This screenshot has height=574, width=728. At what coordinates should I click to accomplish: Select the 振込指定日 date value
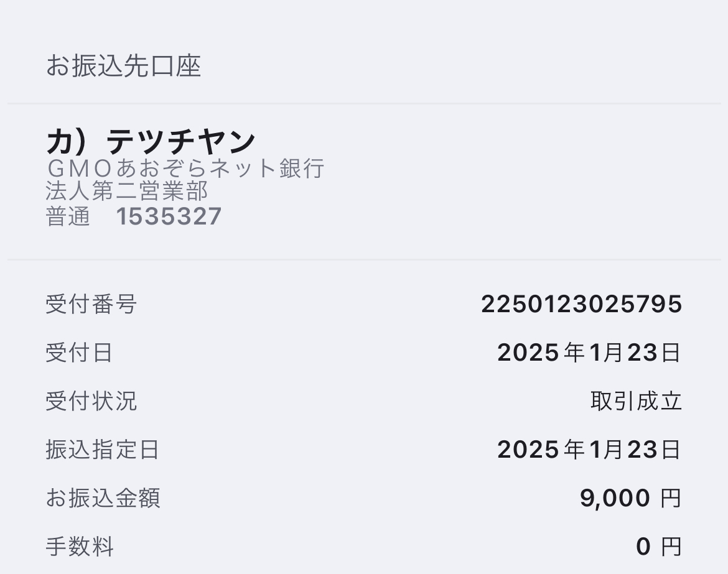click(589, 450)
